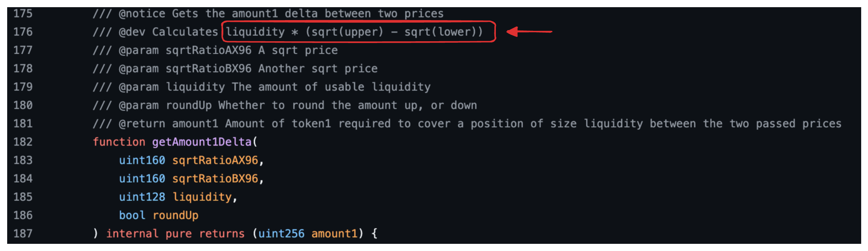Click the uint256 return type

tap(281, 234)
